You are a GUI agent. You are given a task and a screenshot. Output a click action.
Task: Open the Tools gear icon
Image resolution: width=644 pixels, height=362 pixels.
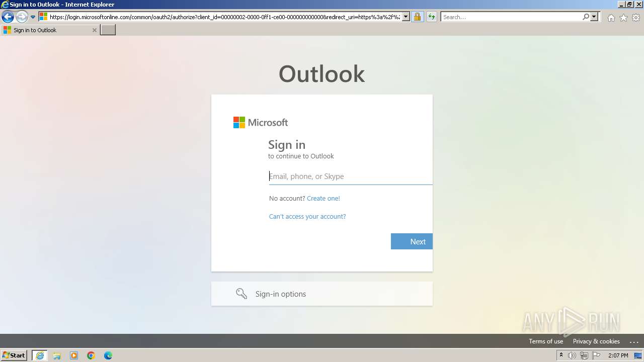(636, 18)
